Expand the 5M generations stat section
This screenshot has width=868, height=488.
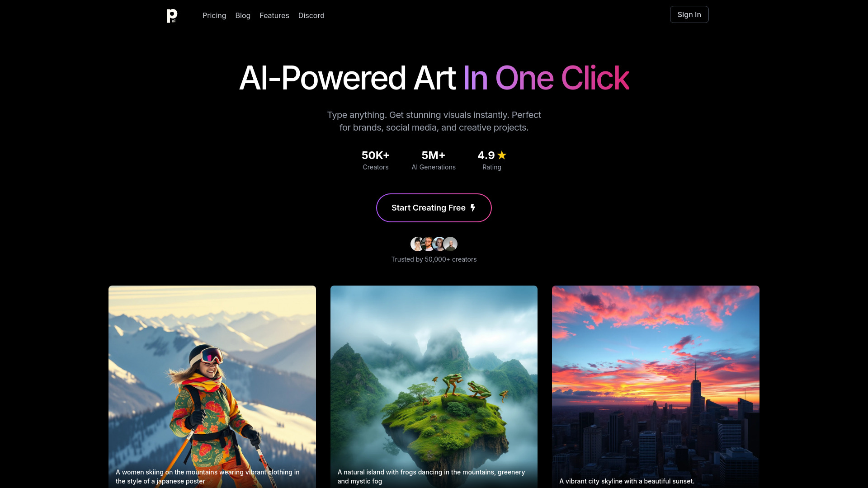coord(434,160)
